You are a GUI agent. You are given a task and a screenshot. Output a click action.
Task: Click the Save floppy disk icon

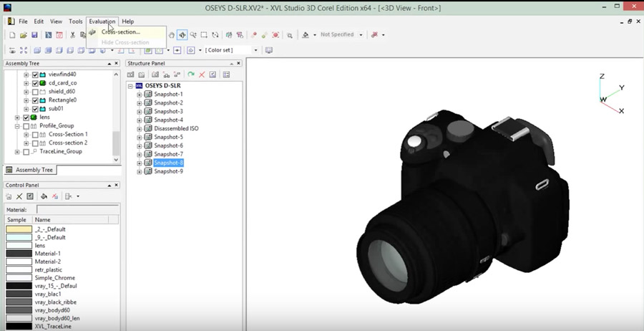pyautogui.click(x=34, y=35)
